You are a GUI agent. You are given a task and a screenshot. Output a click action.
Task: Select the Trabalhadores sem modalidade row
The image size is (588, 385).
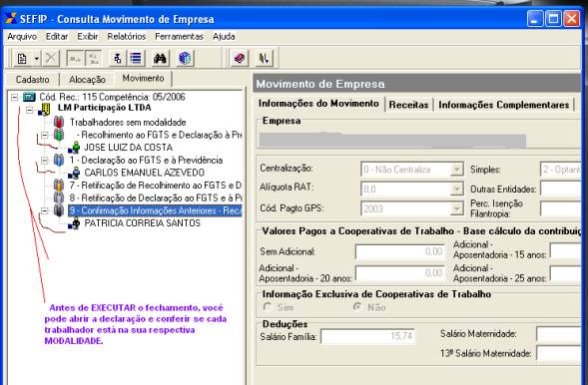(x=128, y=122)
